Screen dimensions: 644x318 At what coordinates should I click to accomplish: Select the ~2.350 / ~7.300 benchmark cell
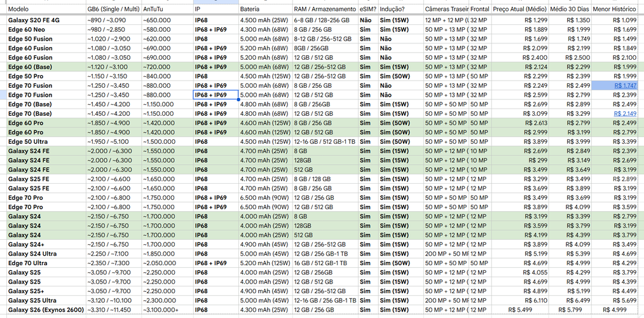pos(113,263)
